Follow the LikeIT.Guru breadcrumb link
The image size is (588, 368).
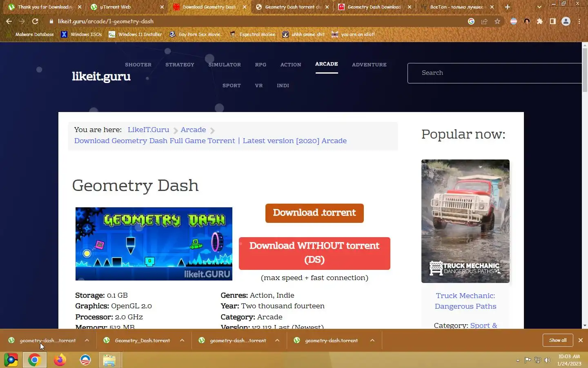[148, 130]
